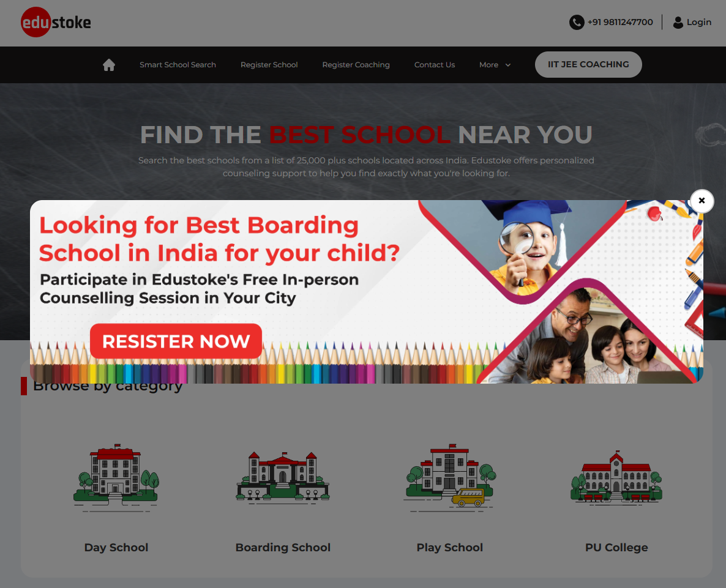
Task: Close the boarding school popup banner
Action: pos(702,201)
